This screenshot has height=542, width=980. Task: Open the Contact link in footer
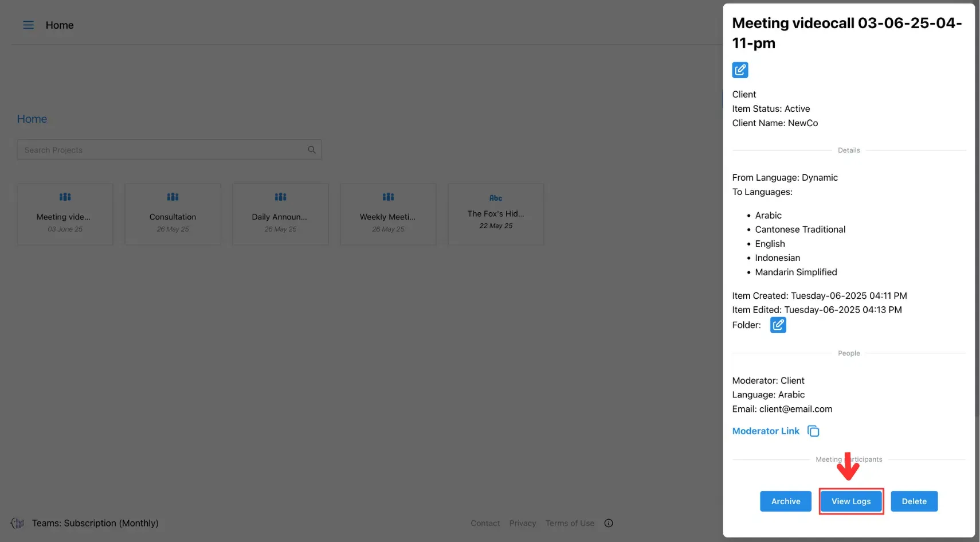point(485,523)
